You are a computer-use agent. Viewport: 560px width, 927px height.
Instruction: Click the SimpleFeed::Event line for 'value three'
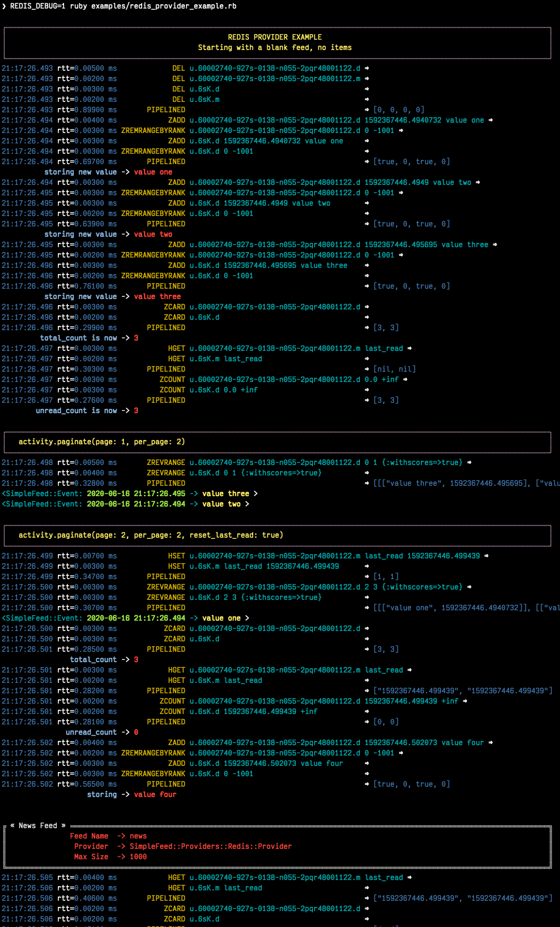130,494
